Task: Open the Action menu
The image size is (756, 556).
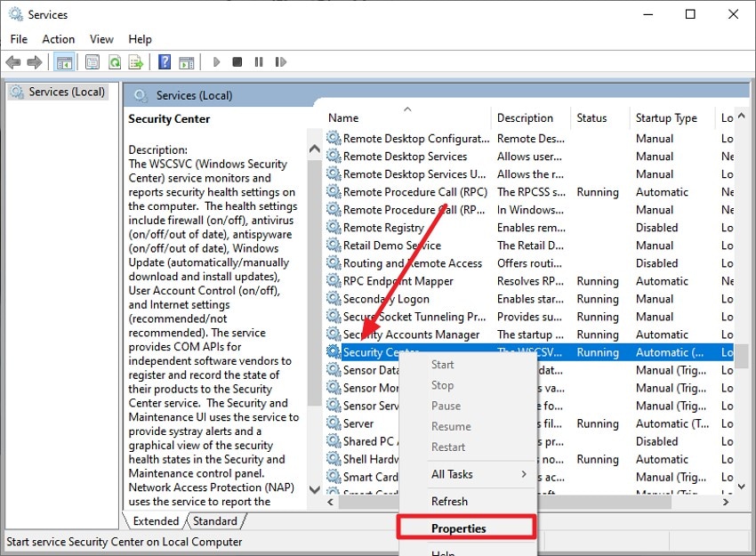Action: (58, 39)
